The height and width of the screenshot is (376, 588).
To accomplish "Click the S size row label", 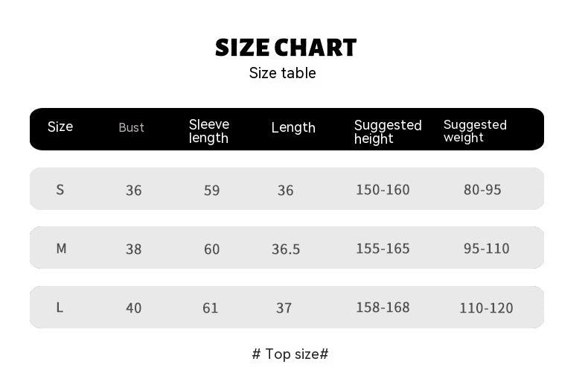I will pos(60,189).
